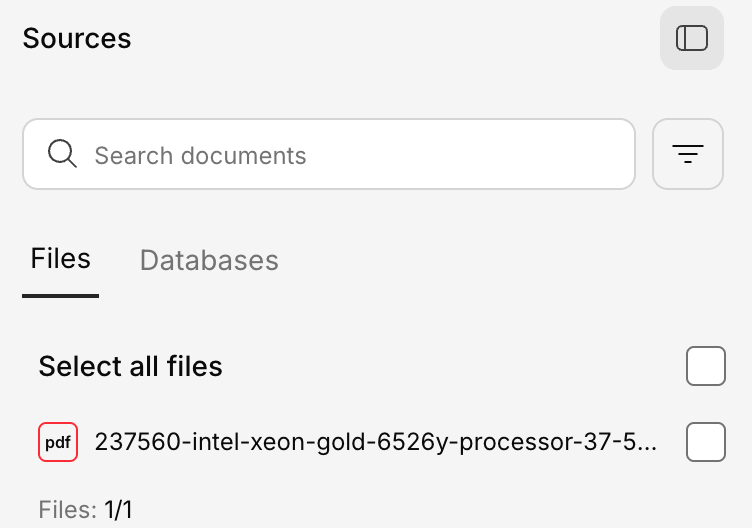Hide the panel using the sidebar toggle button
This screenshot has height=528, width=752.
691,38
